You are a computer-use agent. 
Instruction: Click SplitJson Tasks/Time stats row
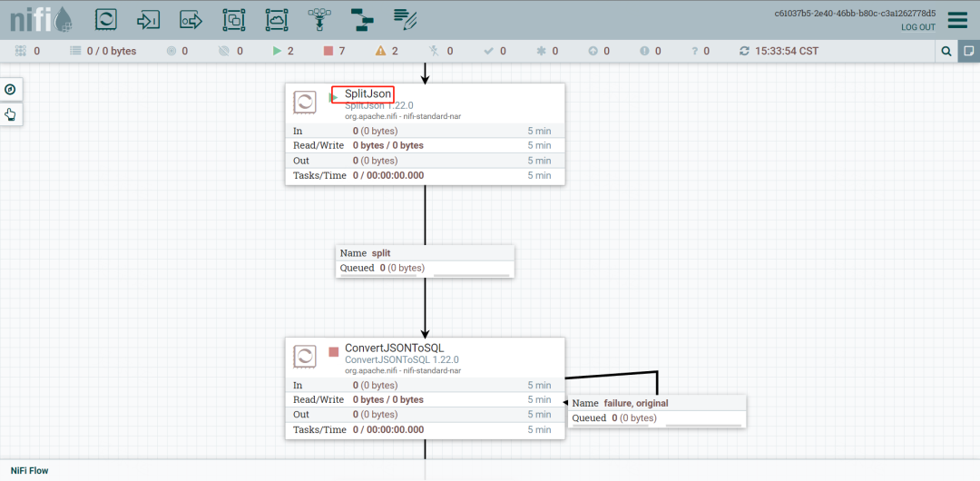425,176
